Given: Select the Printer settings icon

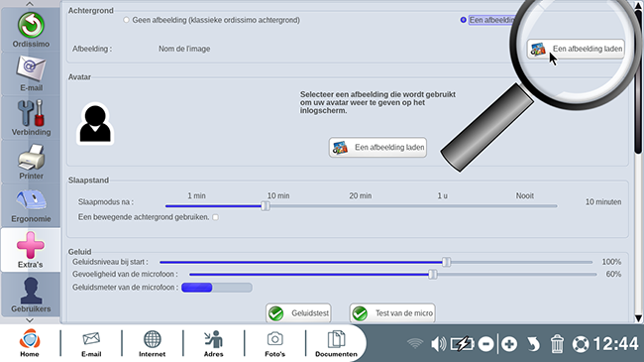Looking at the screenshot, I should click(x=31, y=162).
